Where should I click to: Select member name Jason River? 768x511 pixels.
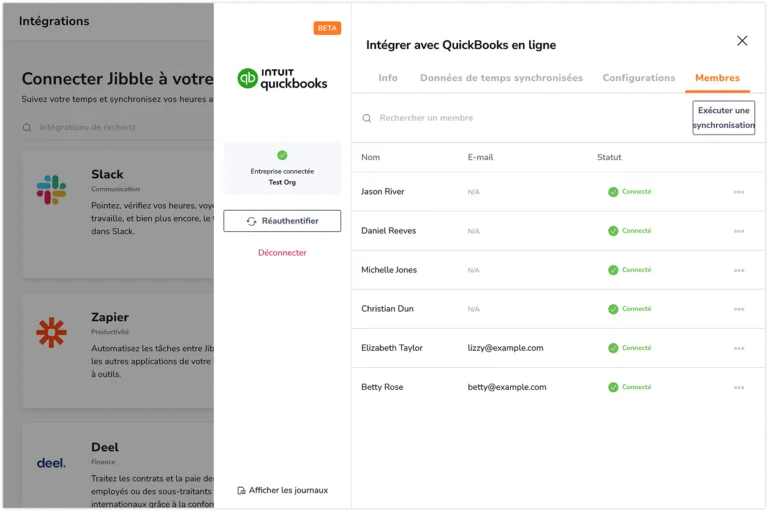(x=383, y=192)
